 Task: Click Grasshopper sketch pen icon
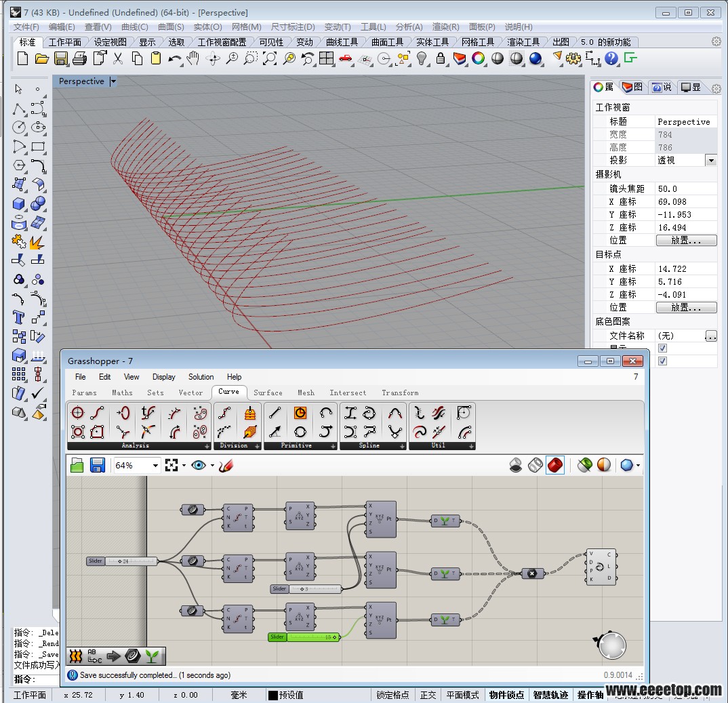(226, 465)
